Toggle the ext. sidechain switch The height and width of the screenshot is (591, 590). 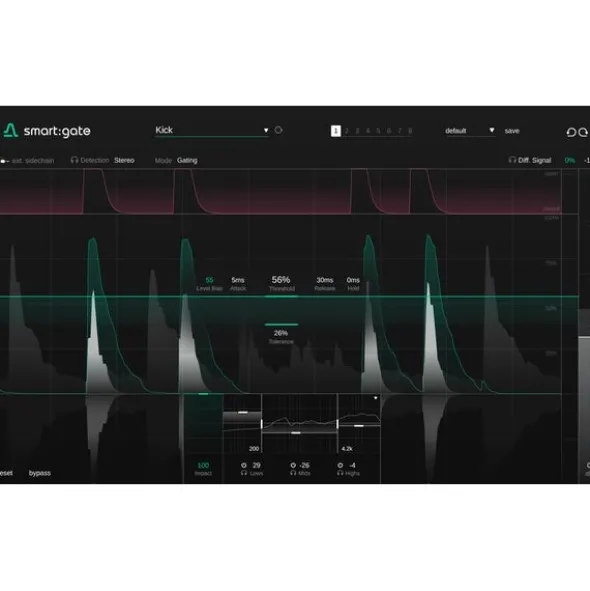point(5,161)
